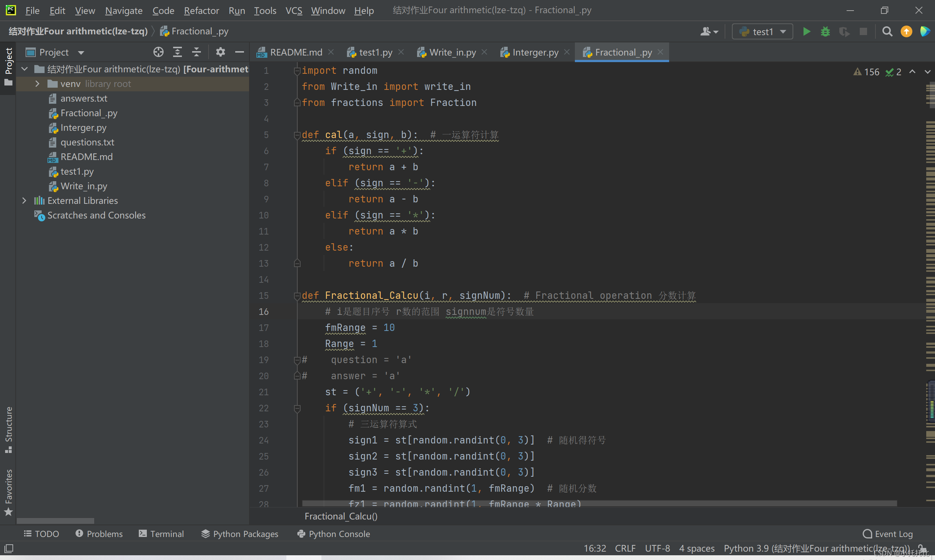The height and width of the screenshot is (560, 935).
Task: Fold the Fractional_Calcu function at line 15
Action: pos(297,296)
